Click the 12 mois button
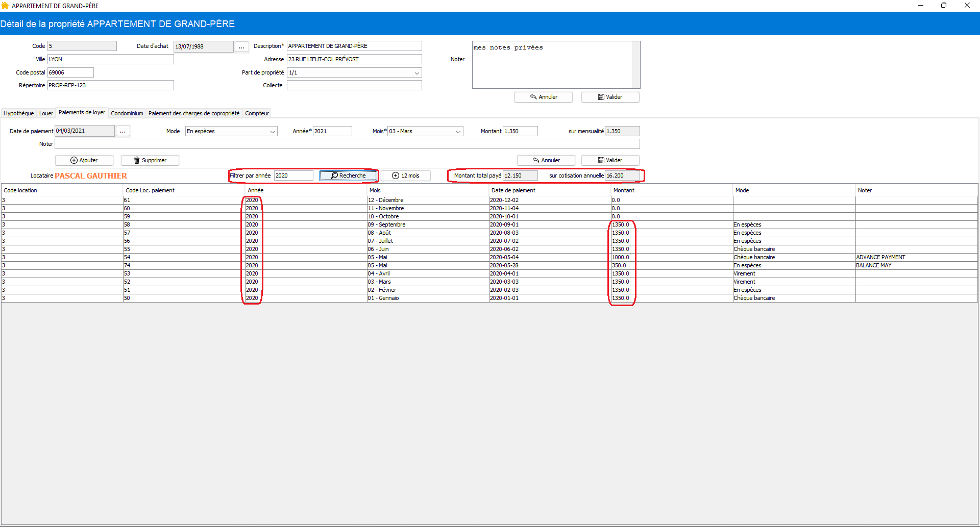Viewport: 980px width, 527px height. click(x=406, y=175)
